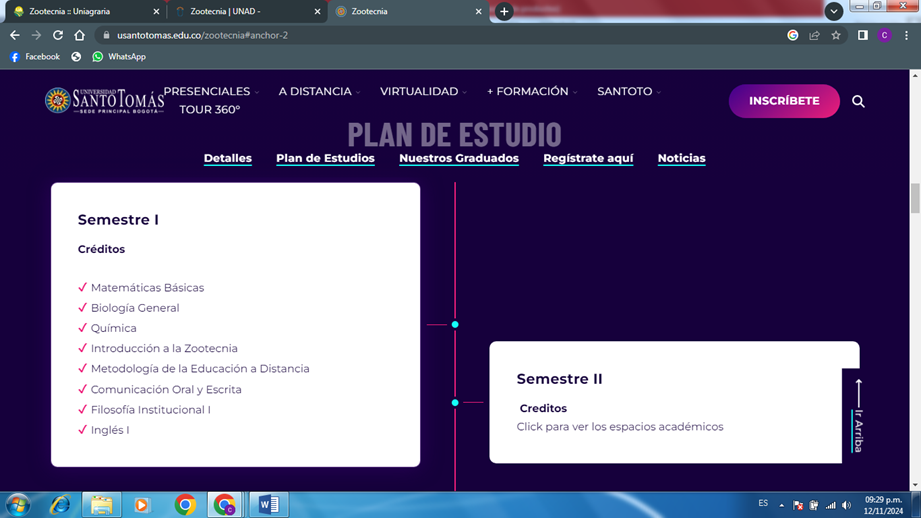Click the Santo Tomás university logo

104,101
